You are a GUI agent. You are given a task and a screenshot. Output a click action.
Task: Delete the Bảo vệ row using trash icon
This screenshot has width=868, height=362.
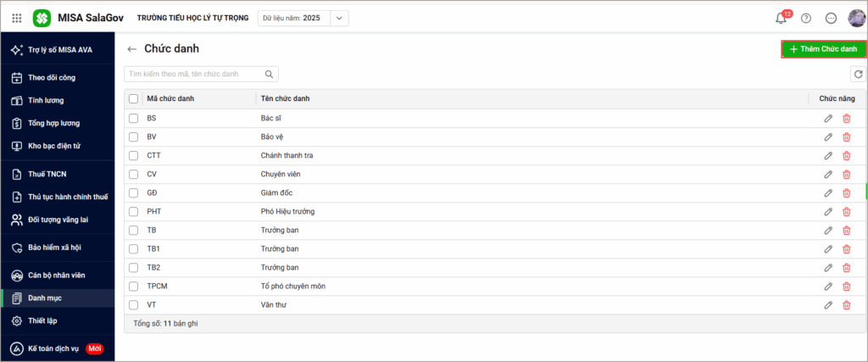point(846,136)
